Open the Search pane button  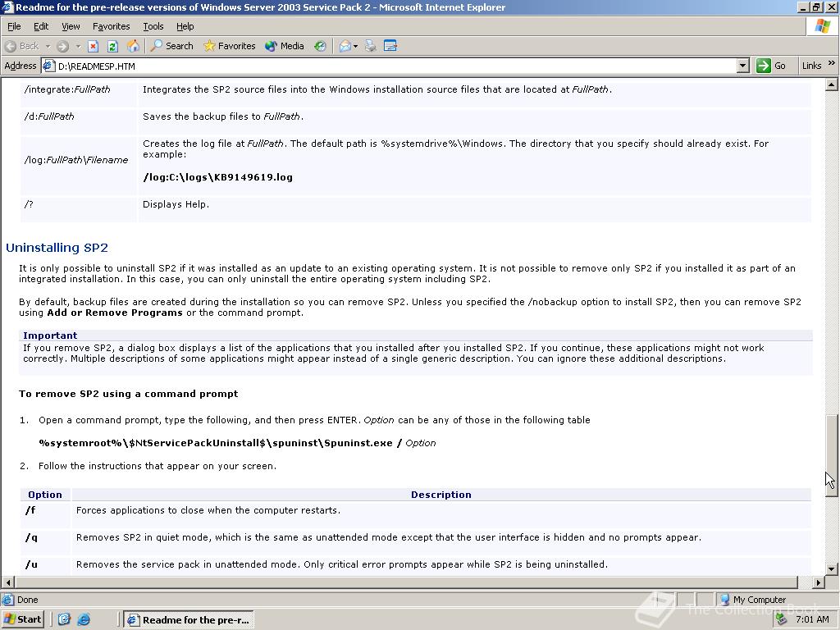tap(171, 46)
